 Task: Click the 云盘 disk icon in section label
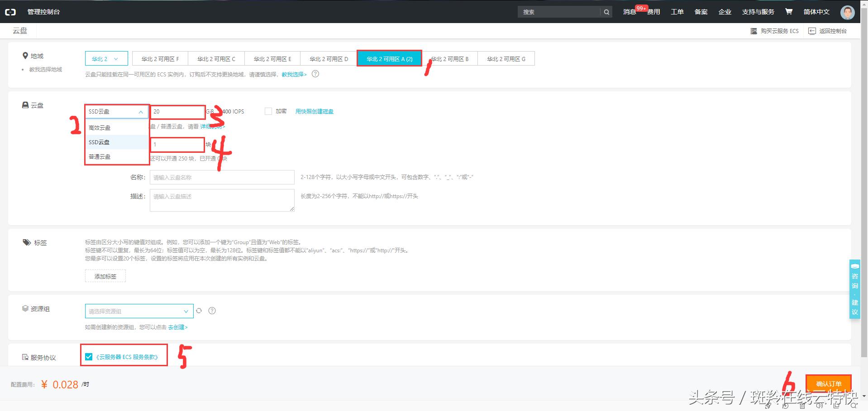click(25, 105)
